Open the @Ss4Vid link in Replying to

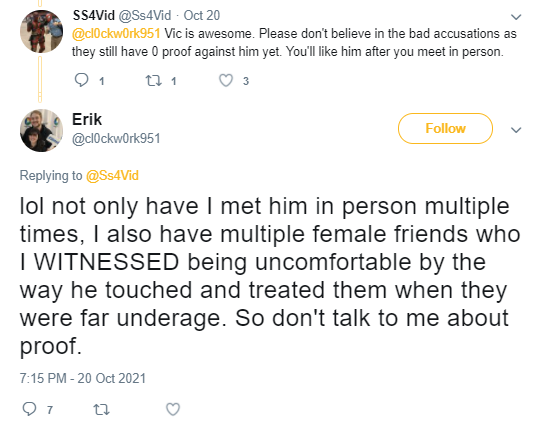112,175
